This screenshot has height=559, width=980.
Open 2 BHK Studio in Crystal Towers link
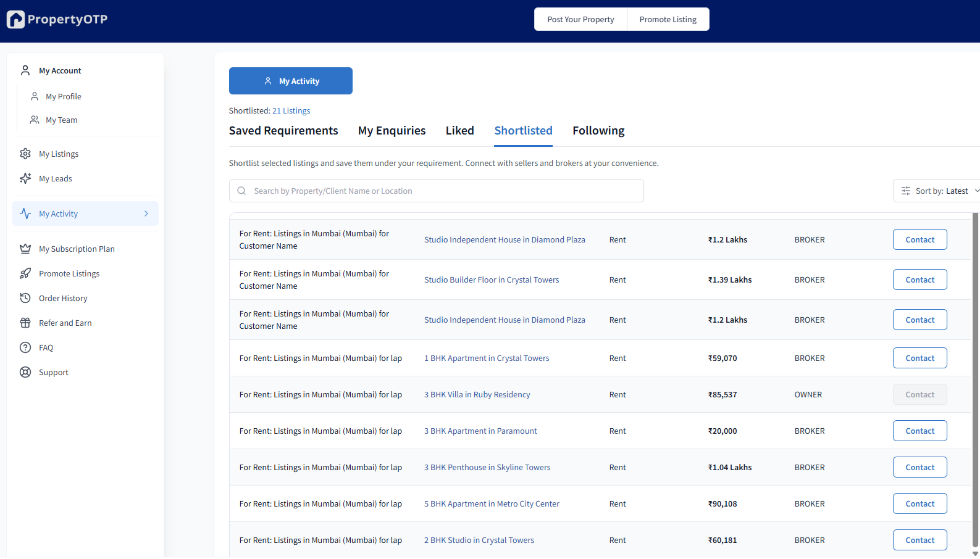[479, 540]
